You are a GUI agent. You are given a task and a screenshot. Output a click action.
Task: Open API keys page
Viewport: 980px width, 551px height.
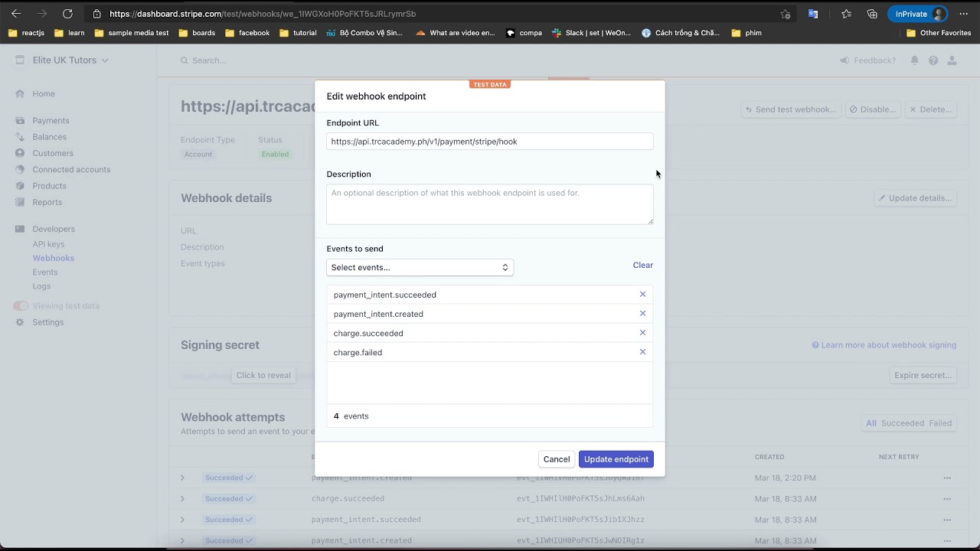[x=48, y=244]
